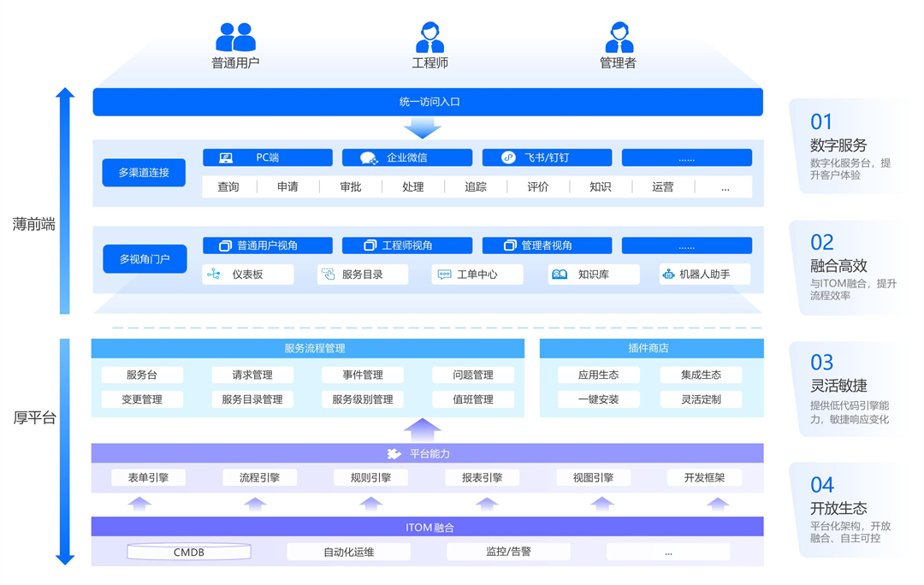The image size is (924, 585).
Task: Select the 问题管理 box
Action: point(473,375)
